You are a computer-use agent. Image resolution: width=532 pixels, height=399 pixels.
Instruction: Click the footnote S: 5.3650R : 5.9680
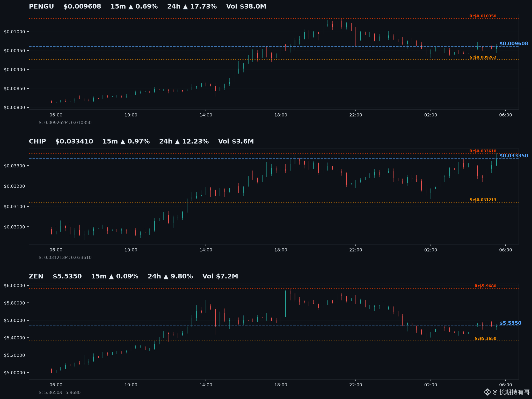60,393
